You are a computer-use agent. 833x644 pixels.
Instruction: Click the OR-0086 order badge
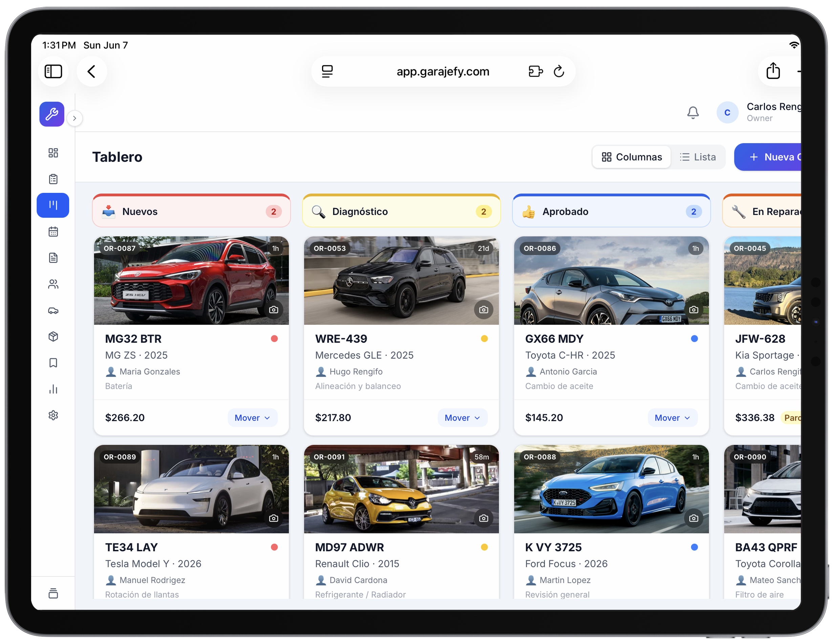(x=540, y=249)
